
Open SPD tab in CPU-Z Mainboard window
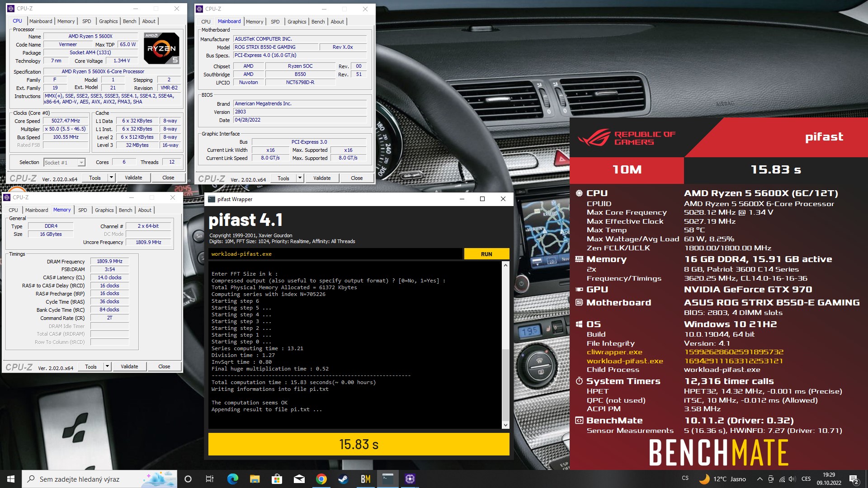pos(275,22)
